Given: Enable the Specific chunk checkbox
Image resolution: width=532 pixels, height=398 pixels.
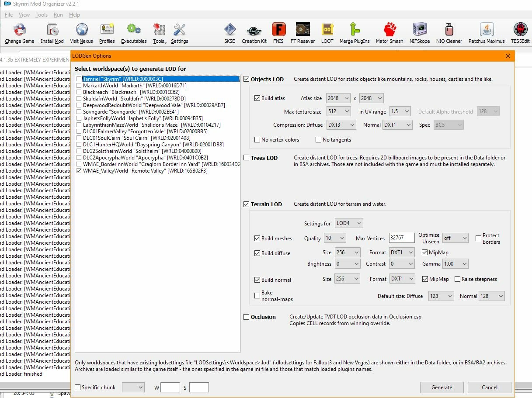Looking at the screenshot, I should 78,388.
